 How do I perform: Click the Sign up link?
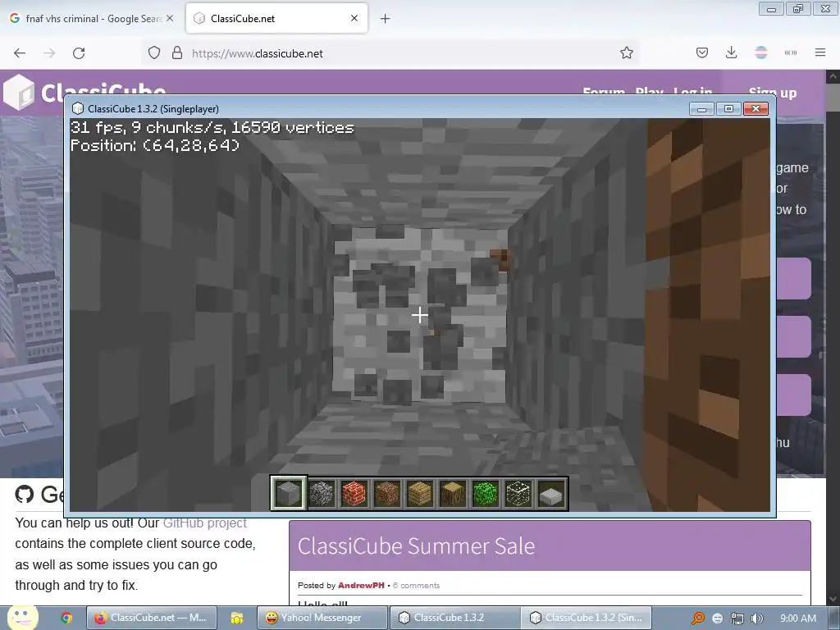(x=773, y=93)
